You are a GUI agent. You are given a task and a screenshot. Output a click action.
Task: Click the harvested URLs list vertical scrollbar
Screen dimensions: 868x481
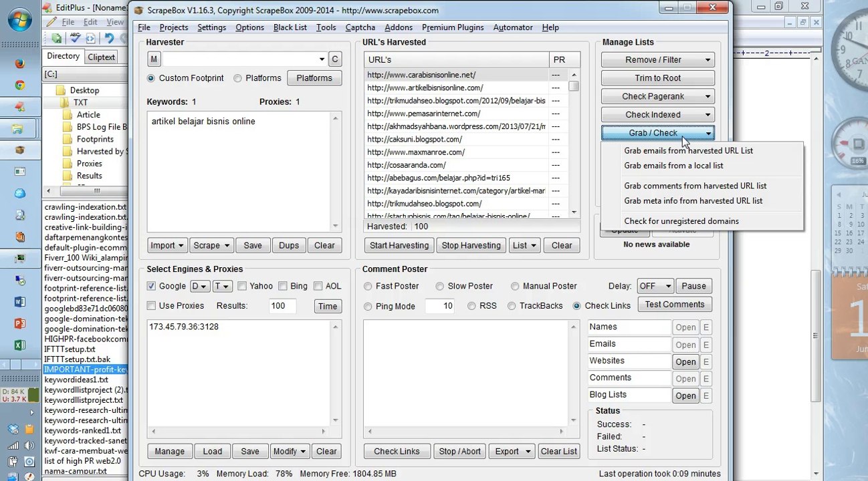(574, 144)
